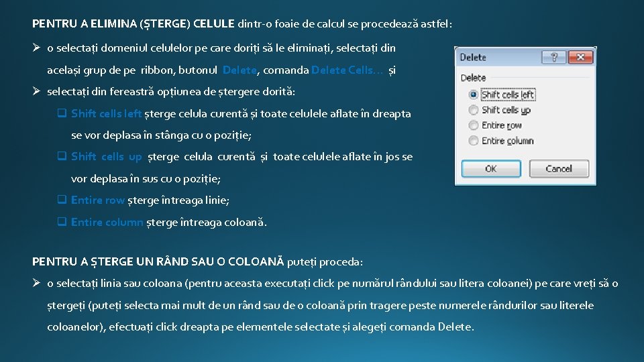The image size is (644, 362).
Task: Choose the Shift cells up radio option
Action: point(473,110)
